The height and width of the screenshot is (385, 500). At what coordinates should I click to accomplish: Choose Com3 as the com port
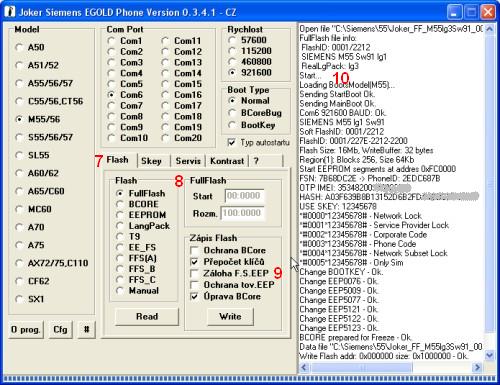pyautogui.click(x=112, y=62)
